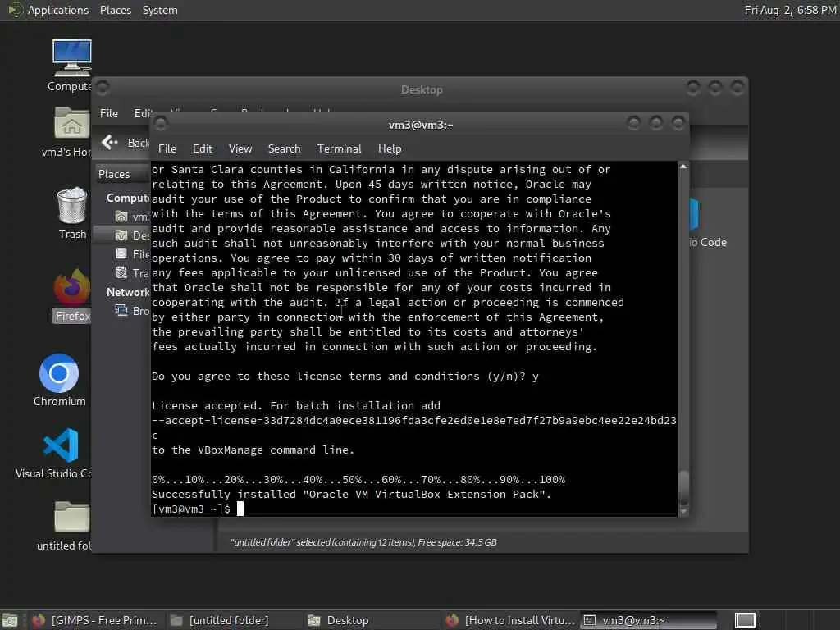840x630 pixels.
Task: Open the Applications panel menu
Action: tap(58, 10)
